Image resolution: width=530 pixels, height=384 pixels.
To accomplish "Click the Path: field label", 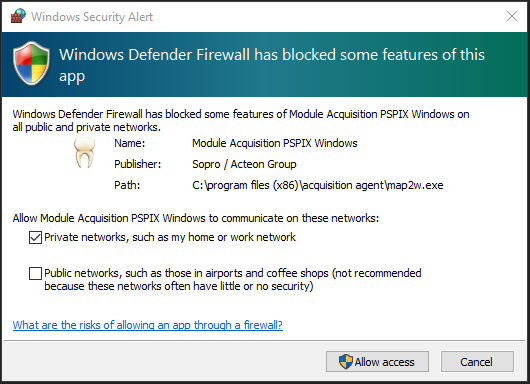I will [x=127, y=185].
